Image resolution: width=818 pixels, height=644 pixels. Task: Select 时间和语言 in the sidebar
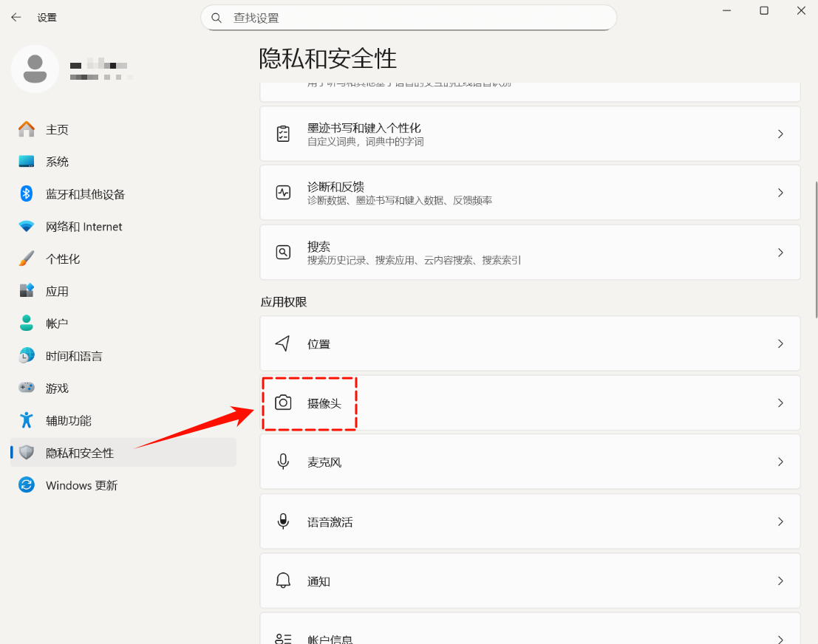coord(24,355)
